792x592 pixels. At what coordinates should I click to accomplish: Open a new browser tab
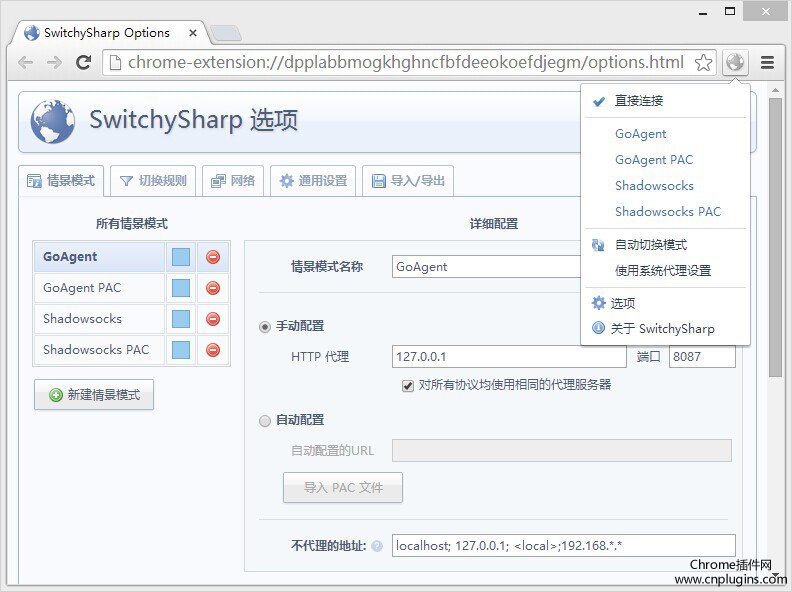pos(226,33)
